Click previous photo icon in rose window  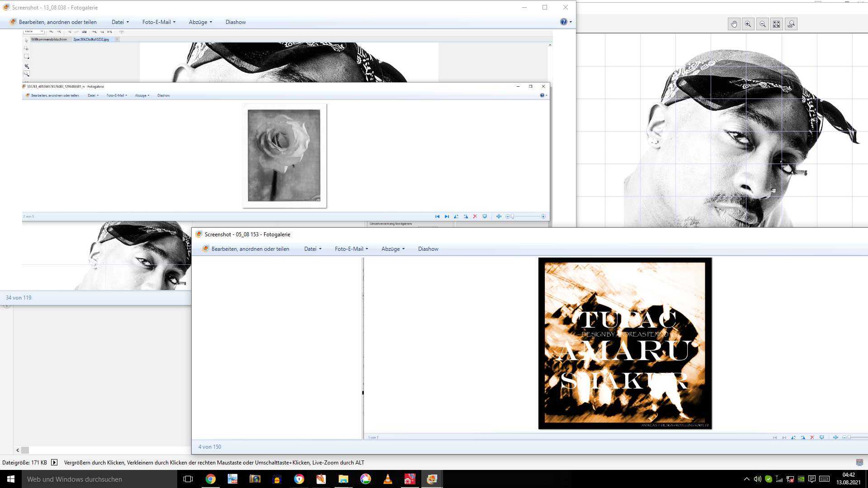437,216
